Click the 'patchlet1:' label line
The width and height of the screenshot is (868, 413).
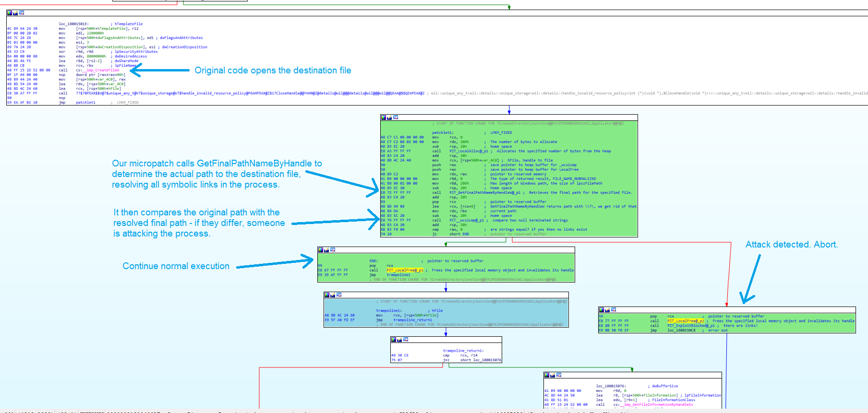(x=443, y=132)
